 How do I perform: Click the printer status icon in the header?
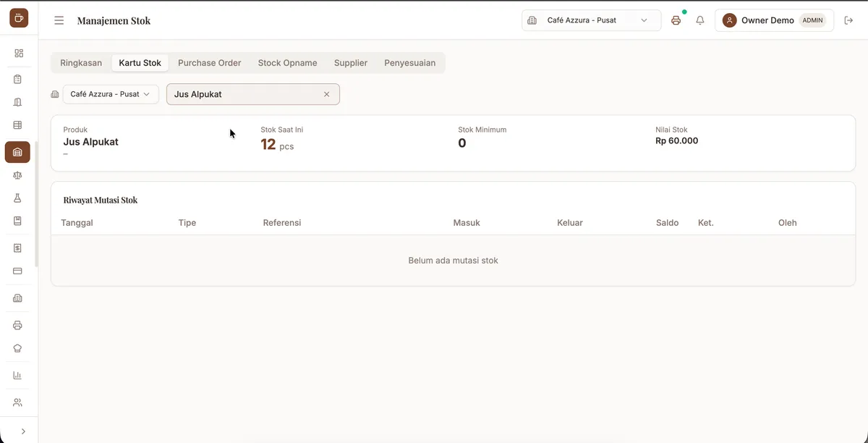[x=676, y=20]
